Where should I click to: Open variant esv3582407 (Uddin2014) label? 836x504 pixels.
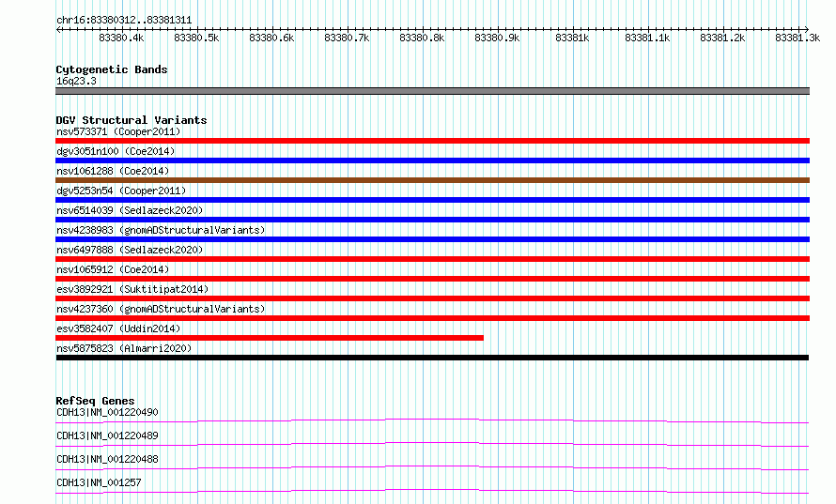(118, 328)
